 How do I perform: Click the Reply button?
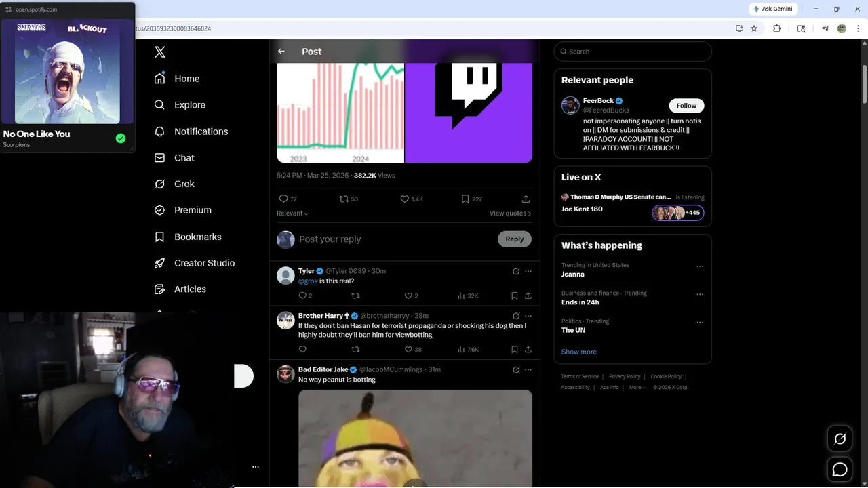pos(515,239)
